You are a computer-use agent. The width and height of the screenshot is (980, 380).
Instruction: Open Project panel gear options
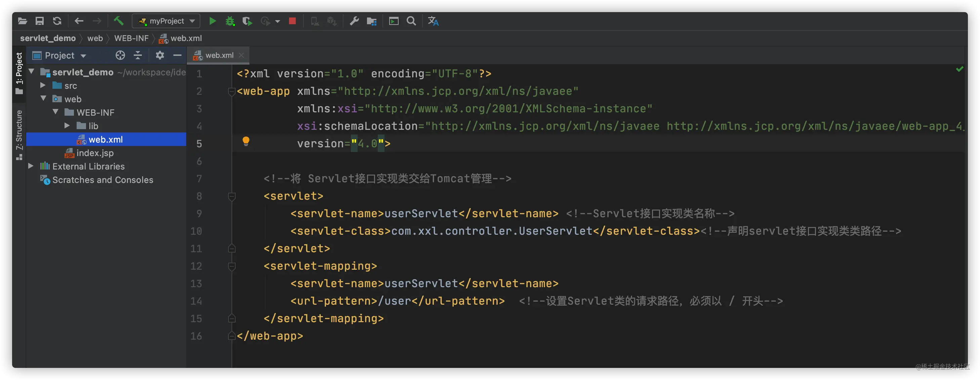(160, 55)
